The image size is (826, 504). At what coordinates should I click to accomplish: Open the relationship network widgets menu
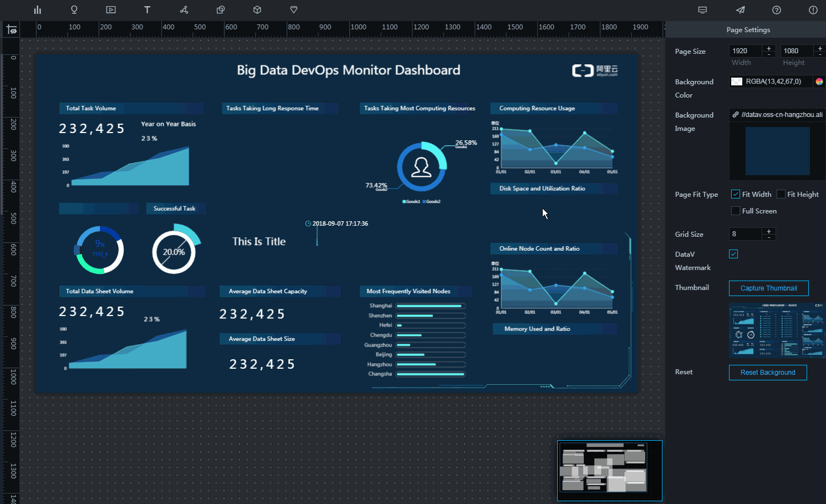coord(184,10)
